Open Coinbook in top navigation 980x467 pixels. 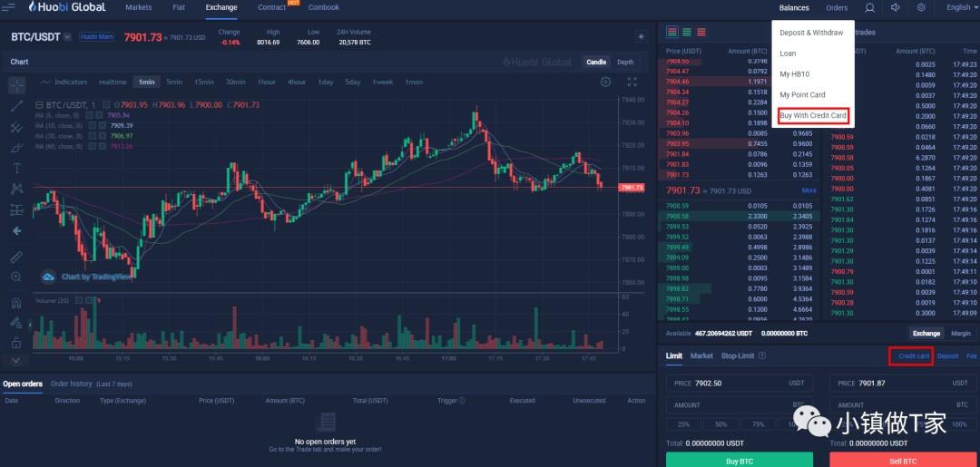coord(324,7)
